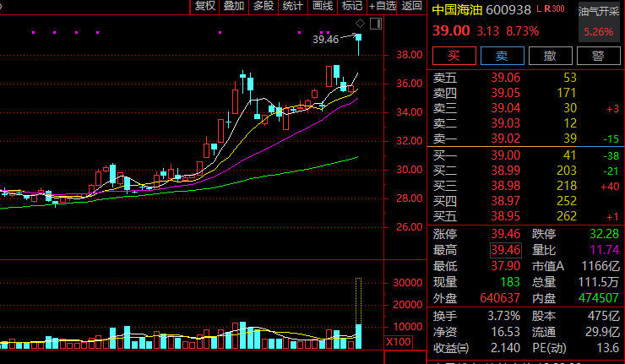625x364 pixels.
Task: Click the R300 badge beside the stock code
Action: tap(556, 9)
